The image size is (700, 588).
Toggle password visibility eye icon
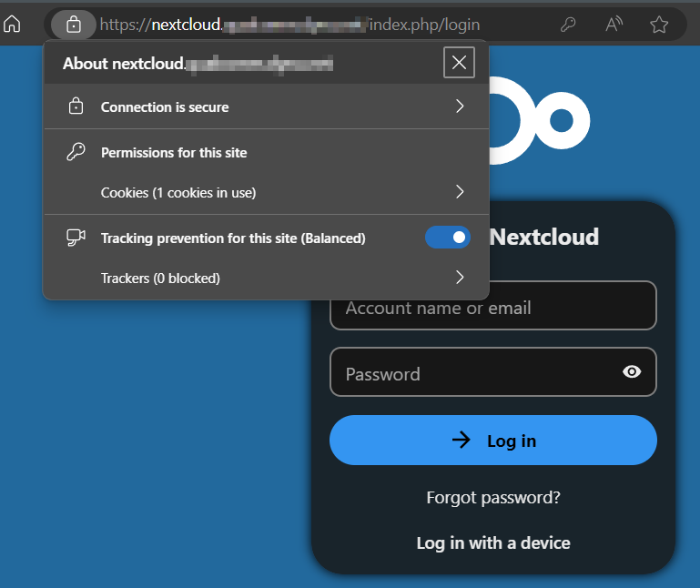632,372
